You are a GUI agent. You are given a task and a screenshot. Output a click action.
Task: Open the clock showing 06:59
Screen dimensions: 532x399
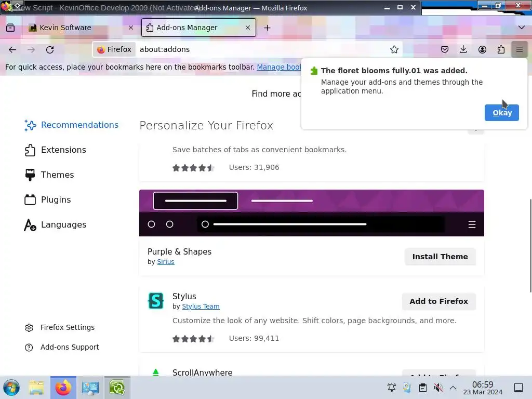click(483, 388)
